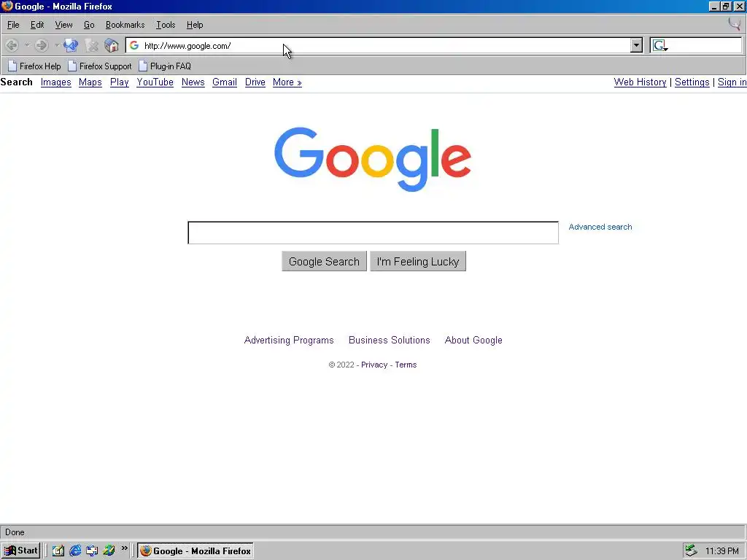Click the bold Search label in Google bar
Screen dimensions: 747x560
click(17, 82)
